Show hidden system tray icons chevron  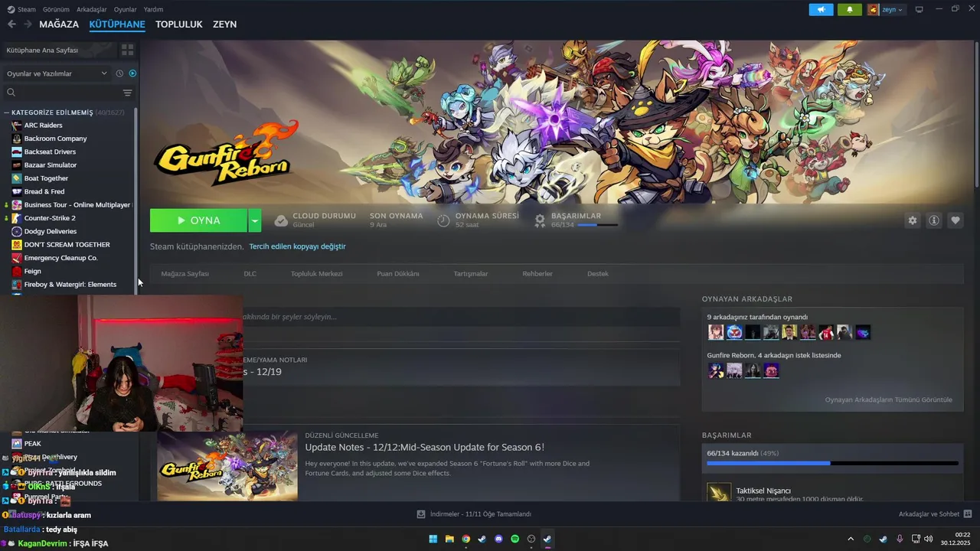click(x=850, y=539)
